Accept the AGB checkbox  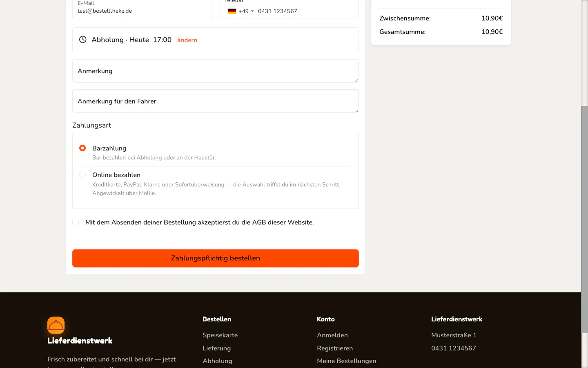(76, 222)
